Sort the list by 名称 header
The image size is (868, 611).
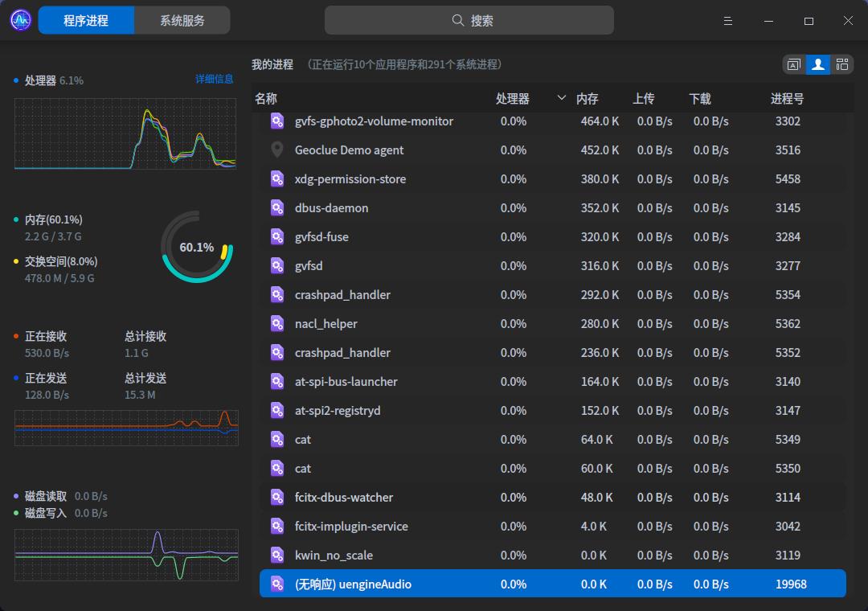tap(266, 99)
